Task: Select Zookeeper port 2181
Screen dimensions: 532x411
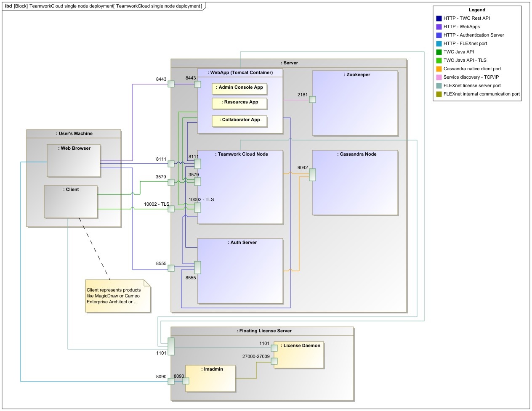Action: pos(312,100)
